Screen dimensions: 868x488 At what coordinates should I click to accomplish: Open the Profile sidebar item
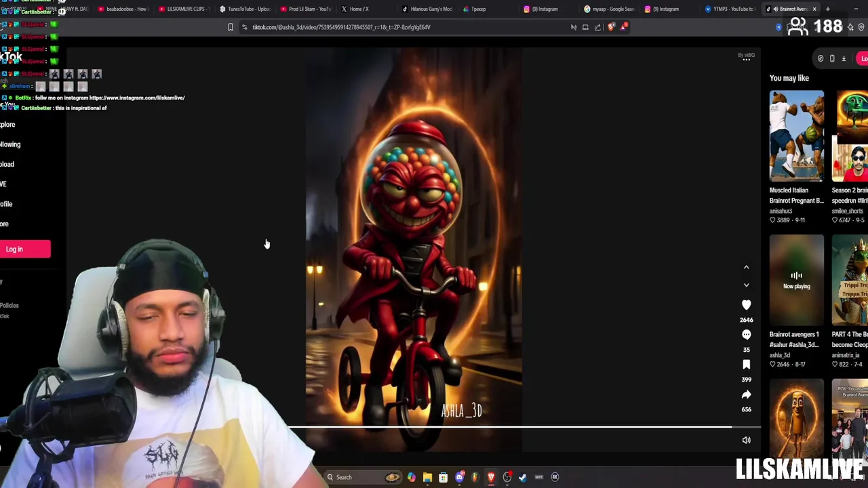click(x=6, y=204)
